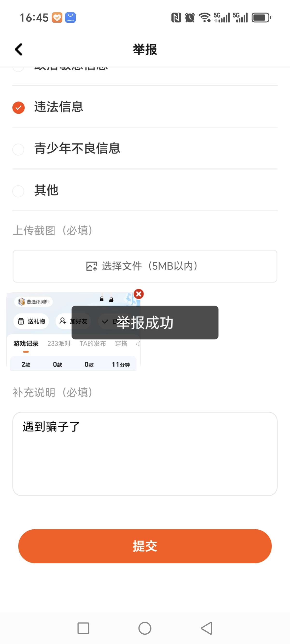
Task: Select the 其他 radio option
Action: [x=19, y=191]
